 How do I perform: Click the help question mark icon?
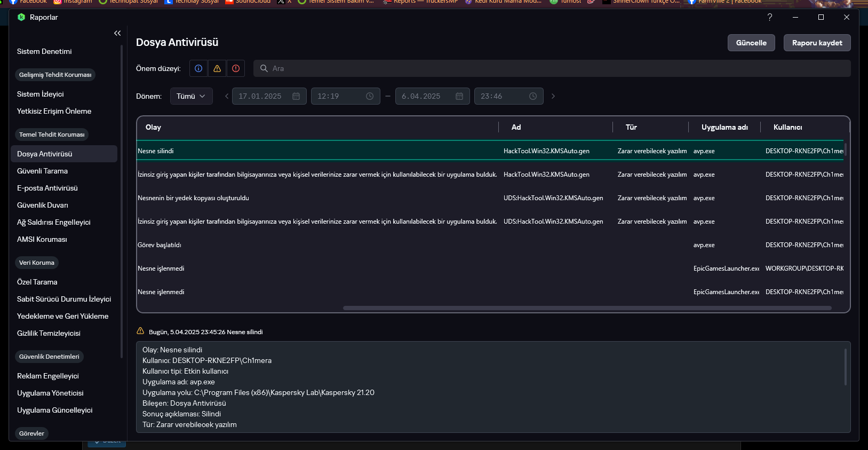tap(770, 17)
